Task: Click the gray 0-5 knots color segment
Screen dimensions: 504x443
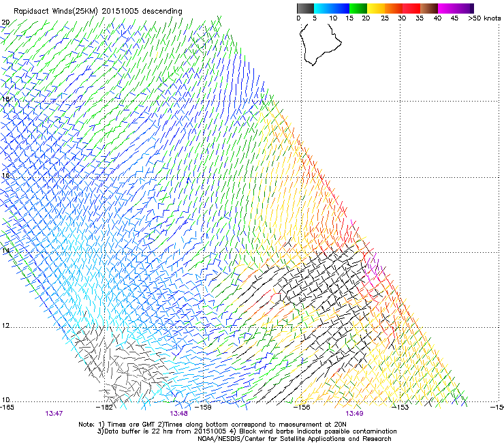Action: click(x=305, y=8)
